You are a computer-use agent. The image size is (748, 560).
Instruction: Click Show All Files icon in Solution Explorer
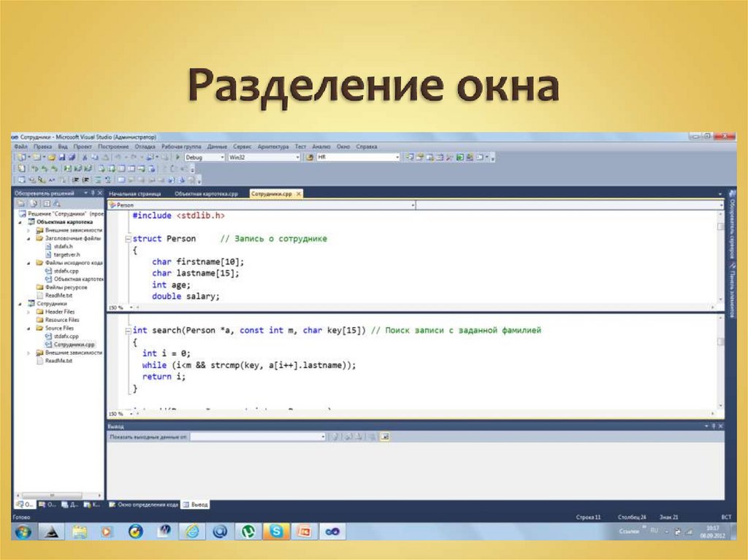click(x=34, y=204)
